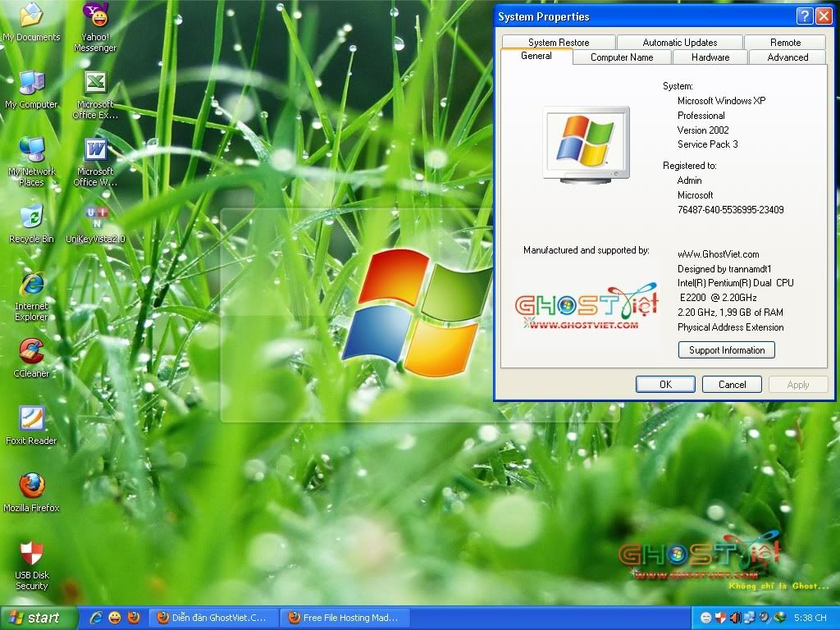Open the Hardware tab
The height and width of the screenshot is (630, 840).
coord(710,57)
